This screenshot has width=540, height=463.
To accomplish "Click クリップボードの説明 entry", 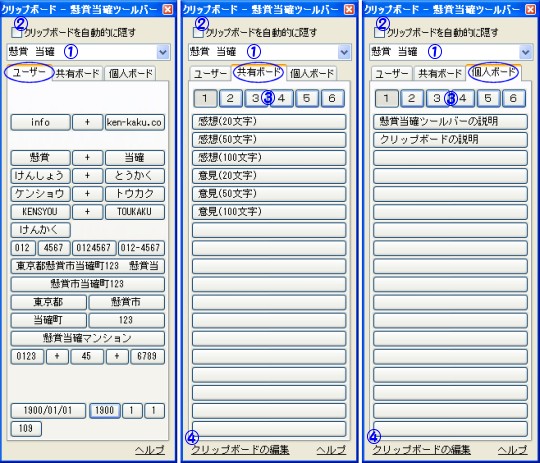I will pos(450,140).
